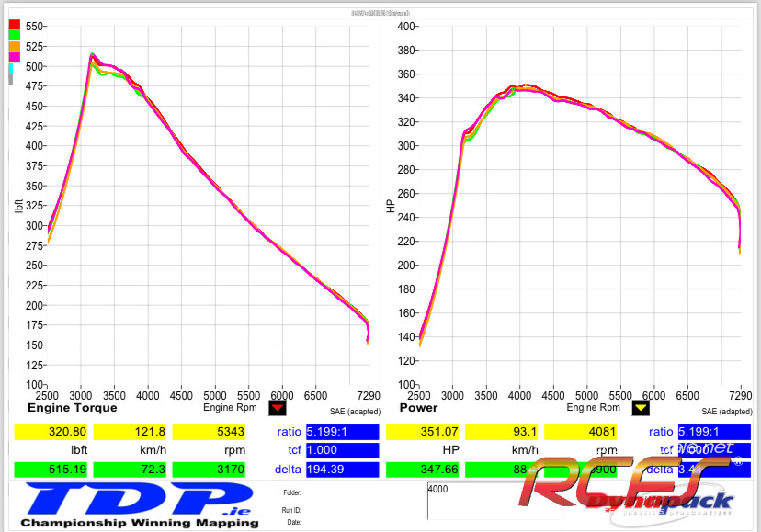This screenshot has width=761, height=532.
Task: Click the torque ratio value 5.199:1
Action: point(342,432)
